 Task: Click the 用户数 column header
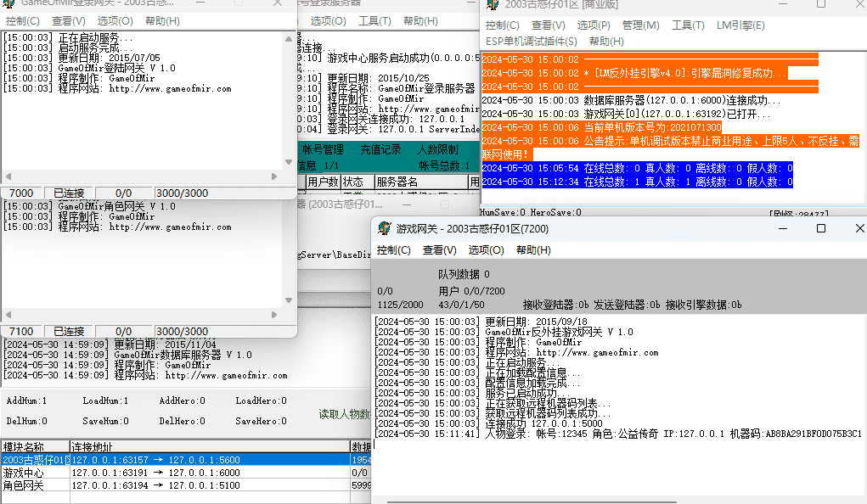323,182
